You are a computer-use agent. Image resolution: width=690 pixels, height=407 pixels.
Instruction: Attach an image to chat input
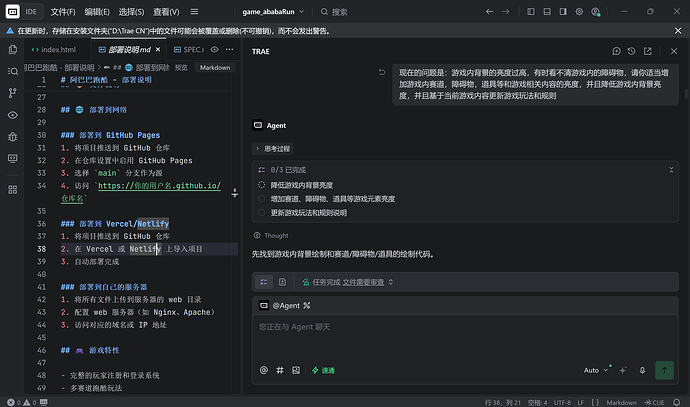point(296,370)
